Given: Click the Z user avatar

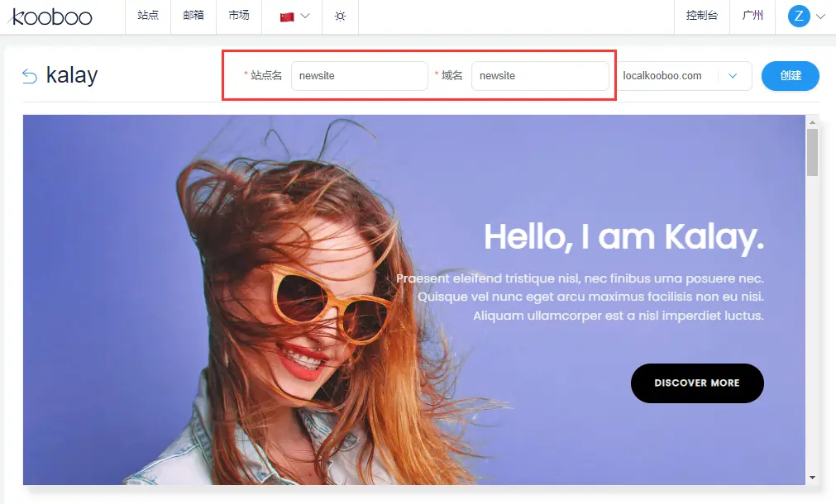Looking at the screenshot, I should pos(798,16).
